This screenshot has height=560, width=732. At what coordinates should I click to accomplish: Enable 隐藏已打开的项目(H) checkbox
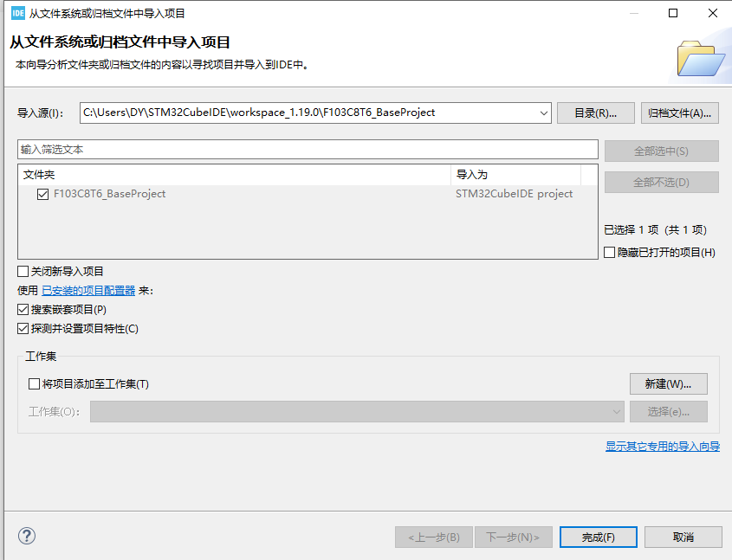pyautogui.click(x=609, y=252)
